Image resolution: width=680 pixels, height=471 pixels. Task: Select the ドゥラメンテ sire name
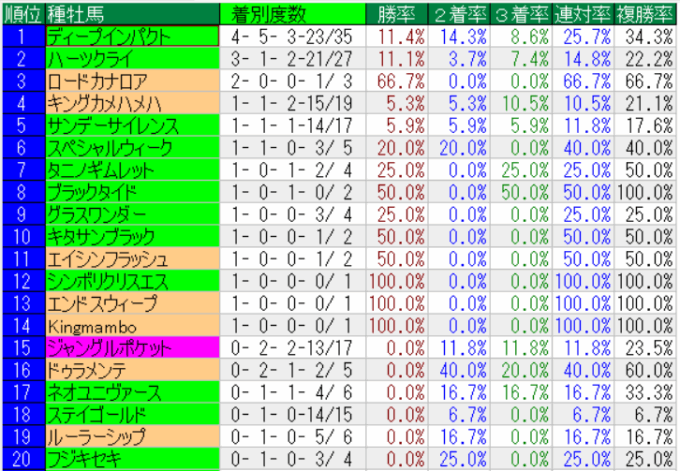coord(130,370)
